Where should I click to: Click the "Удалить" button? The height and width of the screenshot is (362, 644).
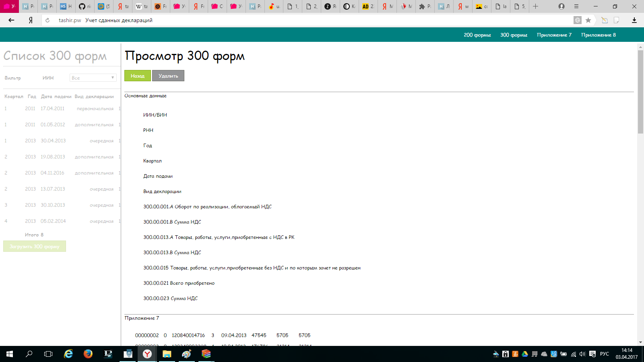pyautogui.click(x=168, y=76)
